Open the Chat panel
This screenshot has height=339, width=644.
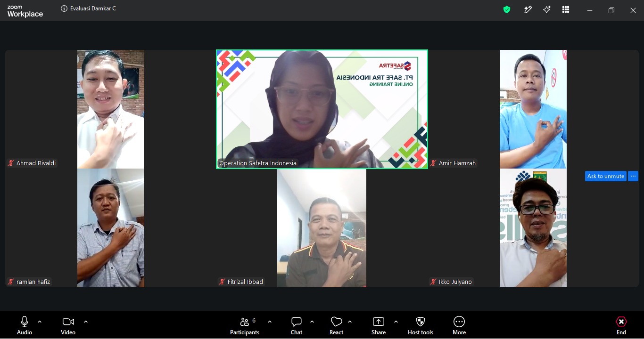(297, 325)
